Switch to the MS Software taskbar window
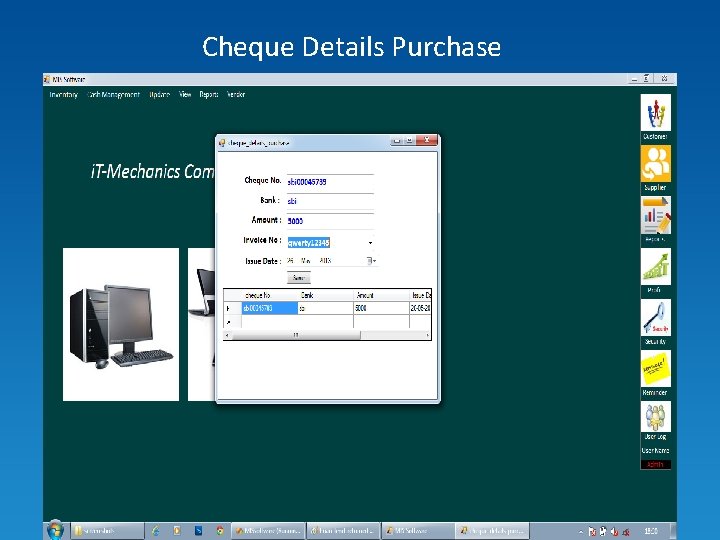Image resolution: width=720 pixels, height=540 pixels. 417,531
